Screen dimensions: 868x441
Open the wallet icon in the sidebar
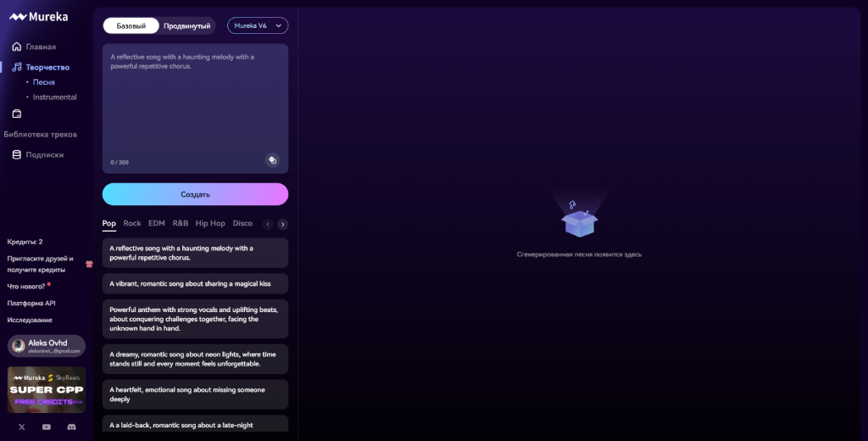pyautogui.click(x=16, y=114)
